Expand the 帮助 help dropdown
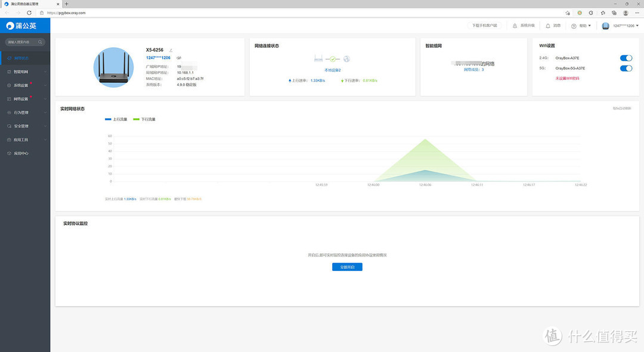The image size is (644, 352). click(581, 26)
